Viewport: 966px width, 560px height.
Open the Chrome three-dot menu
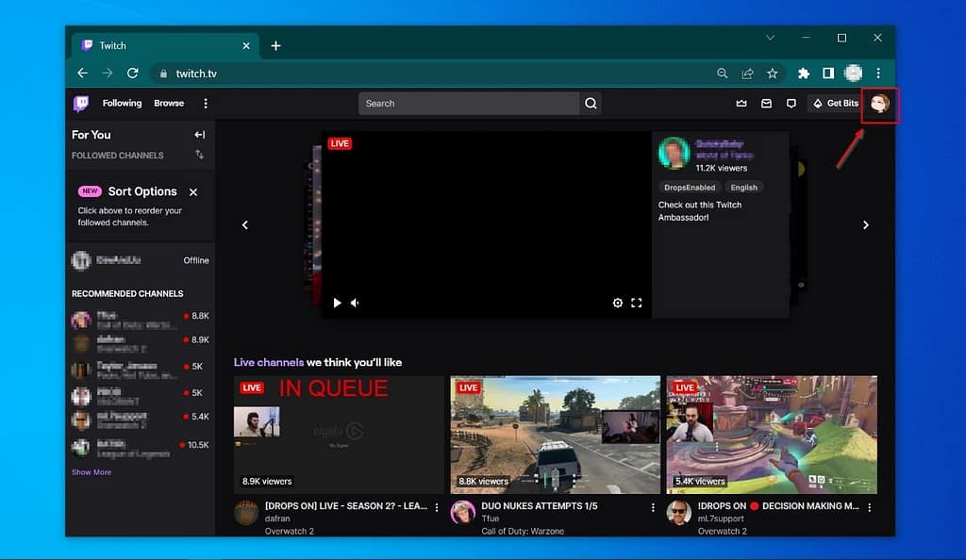pyautogui.click(x=878, y=74)
